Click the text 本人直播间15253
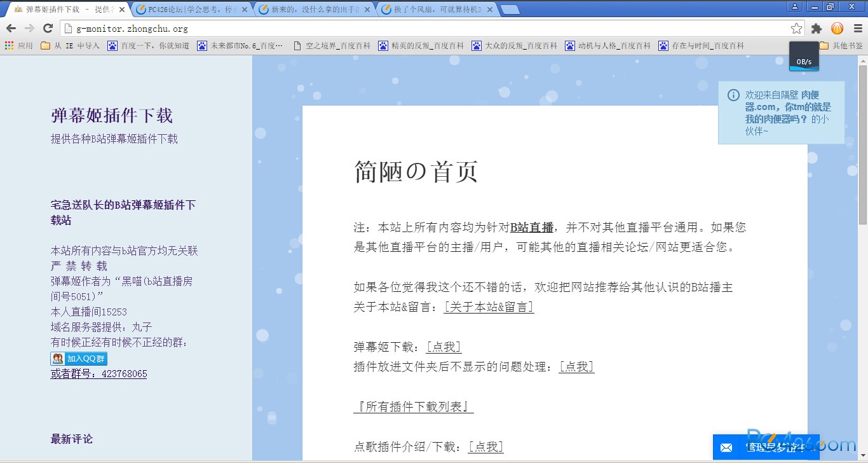868x463 pixels. [89, 312]
